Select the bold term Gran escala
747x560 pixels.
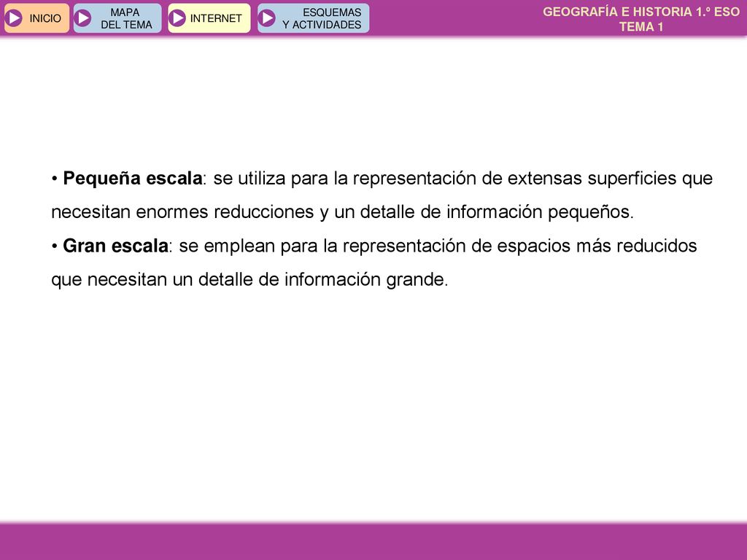pos(115,246)
